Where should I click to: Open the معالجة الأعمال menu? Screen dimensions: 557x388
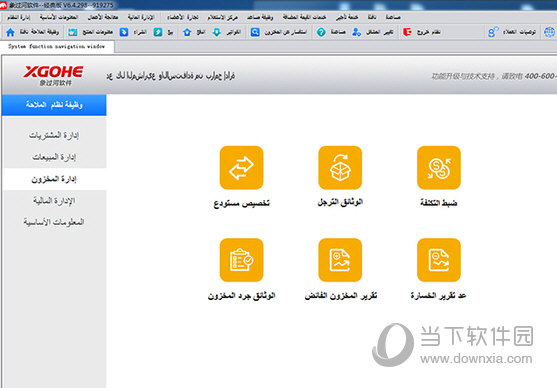pos(103,17)
